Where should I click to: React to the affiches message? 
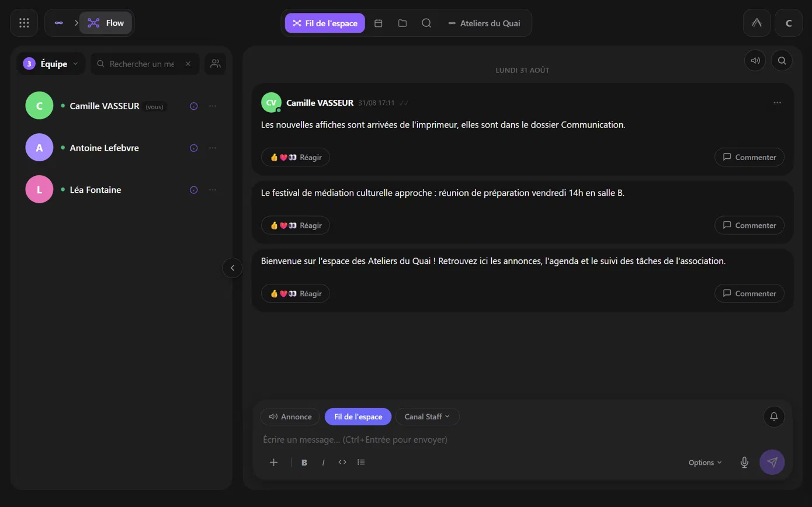pos(296,157)
